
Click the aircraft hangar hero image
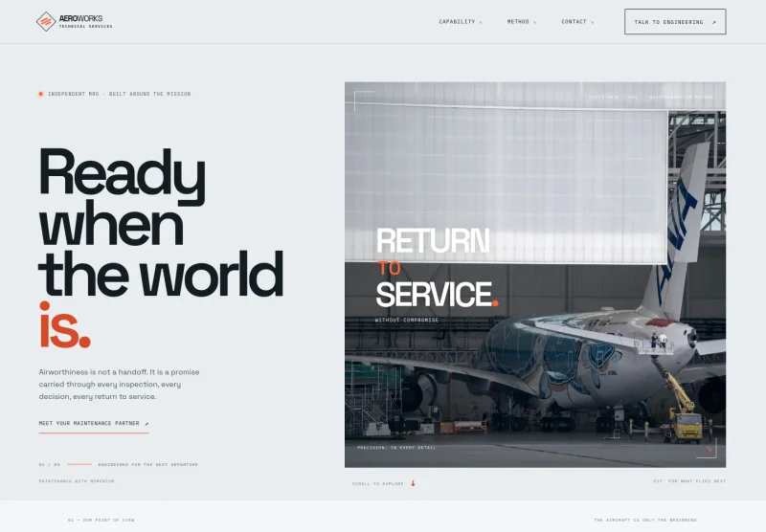(535, 275)
